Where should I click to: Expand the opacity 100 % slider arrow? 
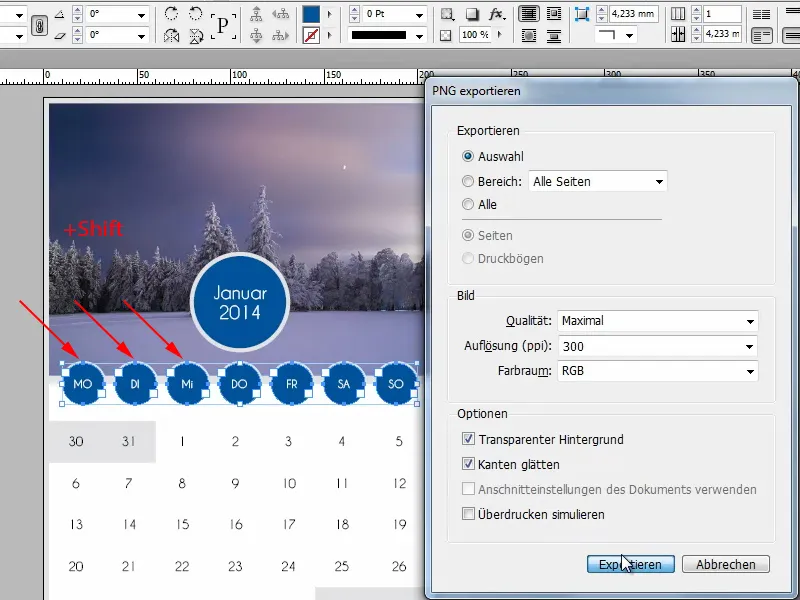pos(499,35)
